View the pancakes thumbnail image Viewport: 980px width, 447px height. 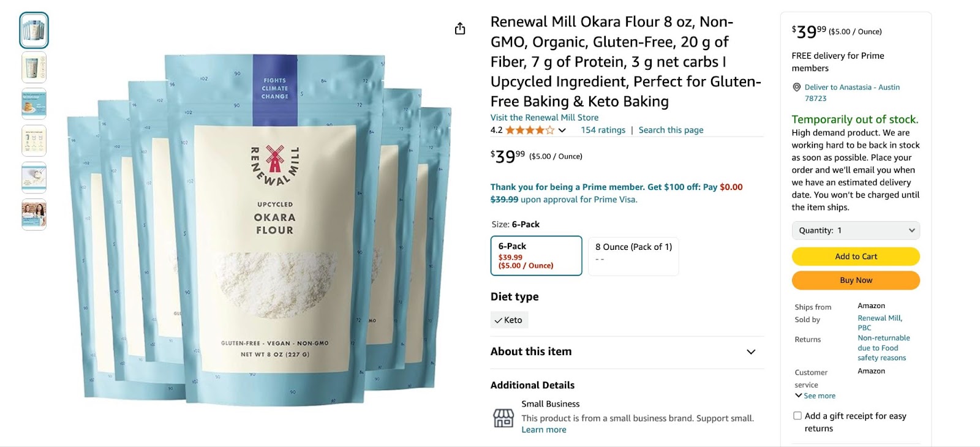(x=34, y=103)
